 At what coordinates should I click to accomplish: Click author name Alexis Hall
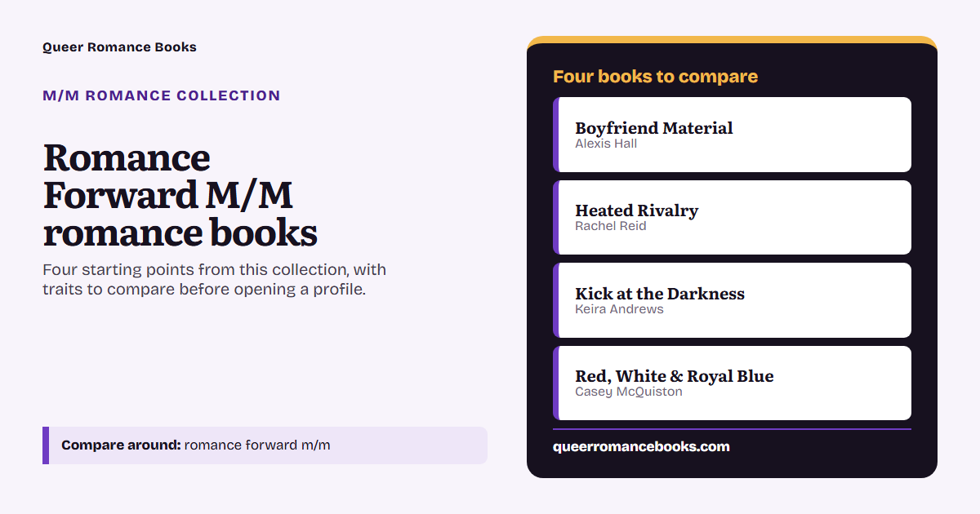[x=606, y=144]
